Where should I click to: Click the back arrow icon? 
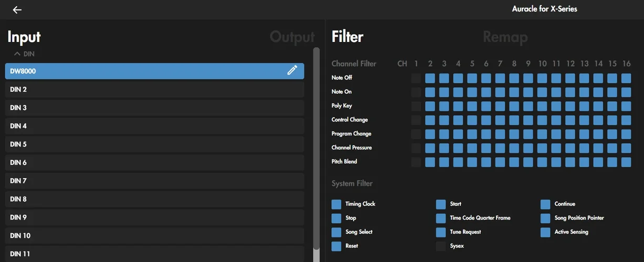(x=17, y=10)
